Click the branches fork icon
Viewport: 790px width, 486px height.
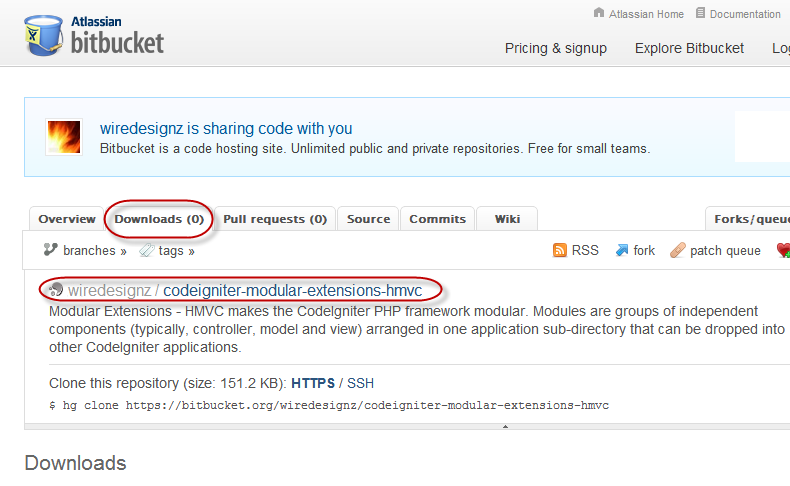(50, 249)
